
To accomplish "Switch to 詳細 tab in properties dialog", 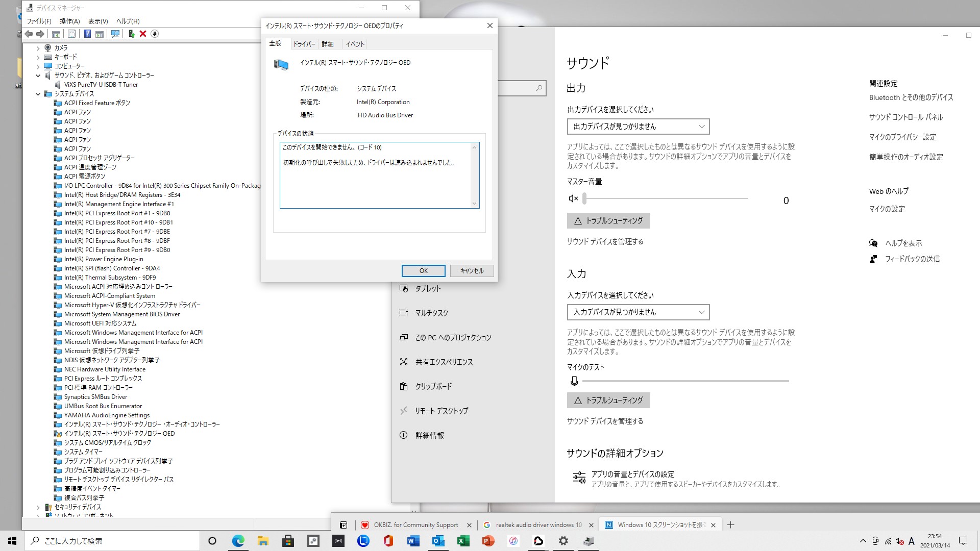I will pyautogui.click(x=328, y=44).
